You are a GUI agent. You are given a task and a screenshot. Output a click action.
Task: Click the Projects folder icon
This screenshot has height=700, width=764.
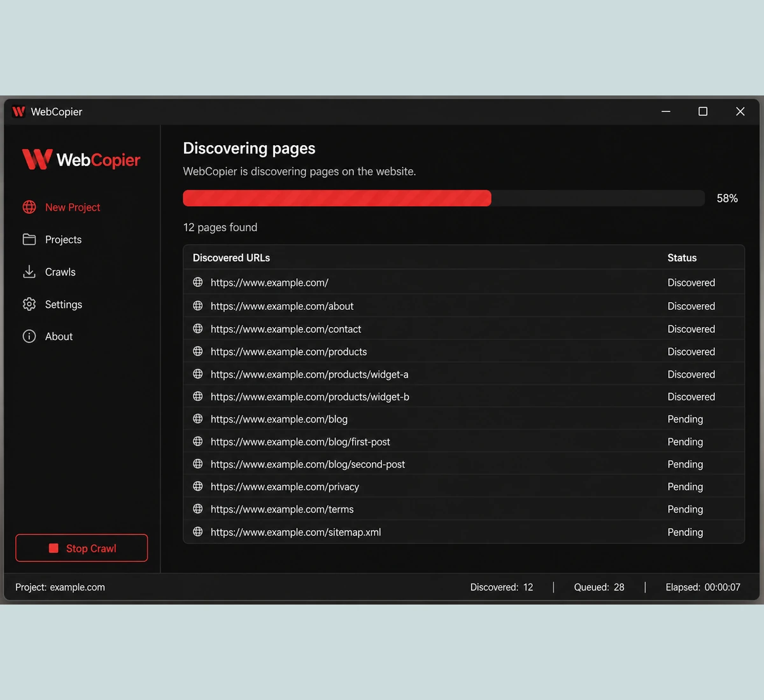[x=29, y=239]
